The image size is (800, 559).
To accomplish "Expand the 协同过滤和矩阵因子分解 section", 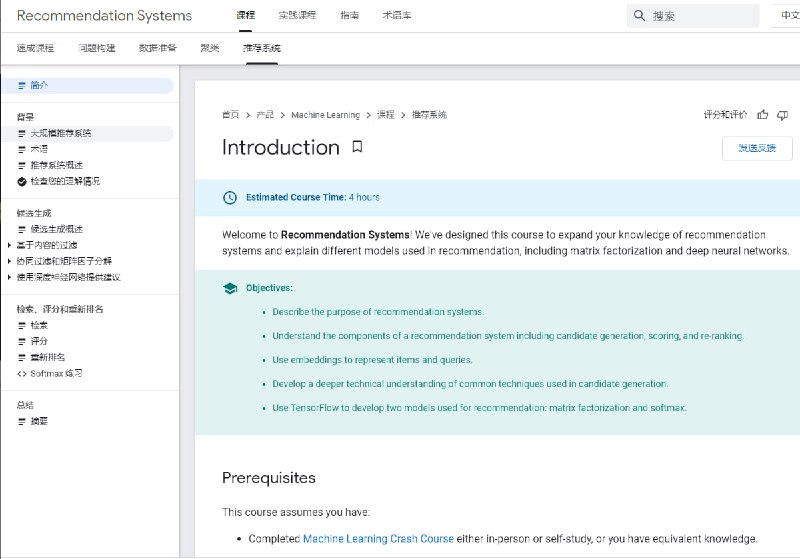I will tap(10, 261).
